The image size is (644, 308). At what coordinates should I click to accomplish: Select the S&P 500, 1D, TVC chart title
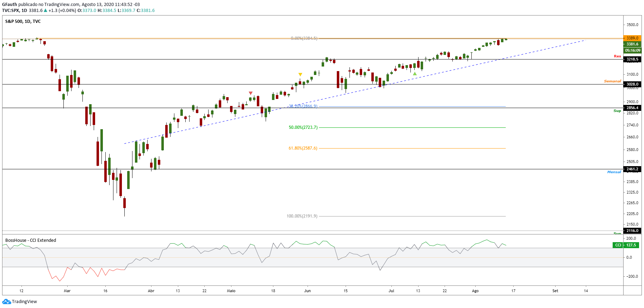[23, 21]
